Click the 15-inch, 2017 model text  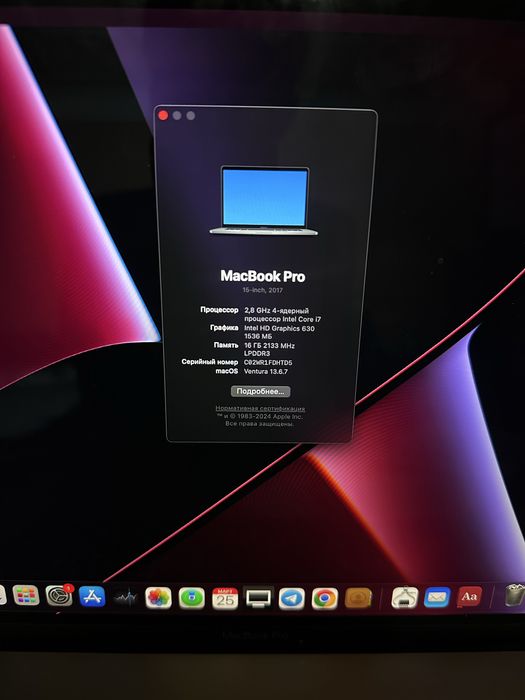tap(262, 290)
